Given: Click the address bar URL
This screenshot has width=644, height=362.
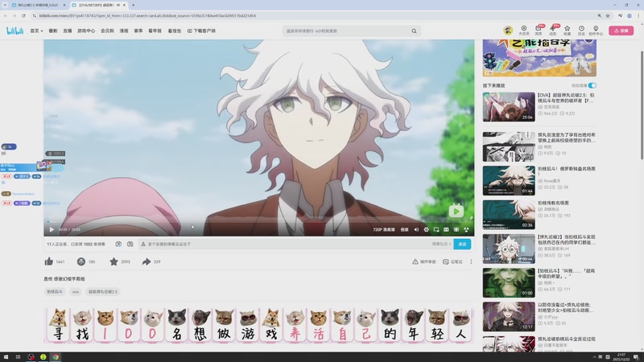Looking at the screenshot, I should 148,15.
